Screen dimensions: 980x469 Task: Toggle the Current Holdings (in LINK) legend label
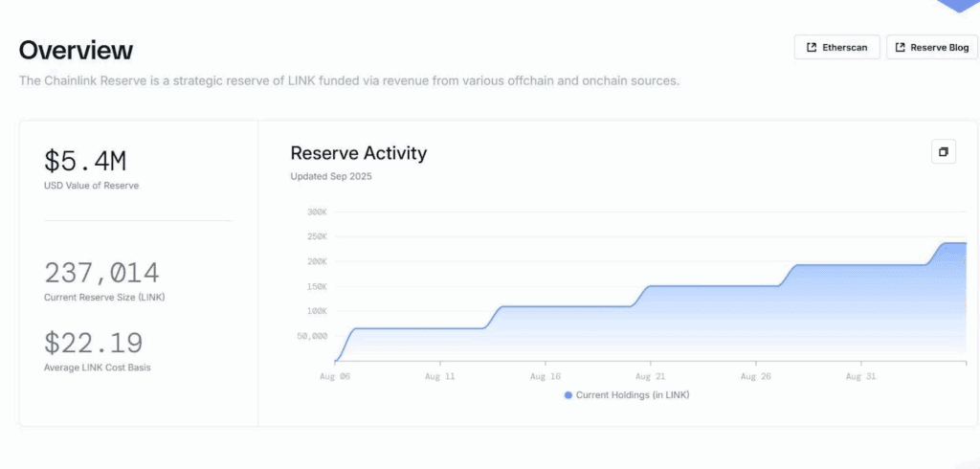(633, 394)
